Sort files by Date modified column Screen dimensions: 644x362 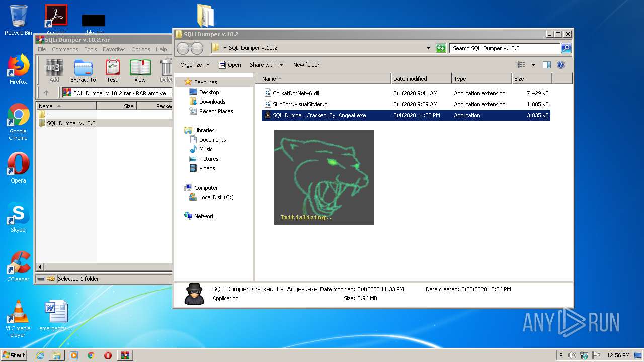(x=421, y=79)
